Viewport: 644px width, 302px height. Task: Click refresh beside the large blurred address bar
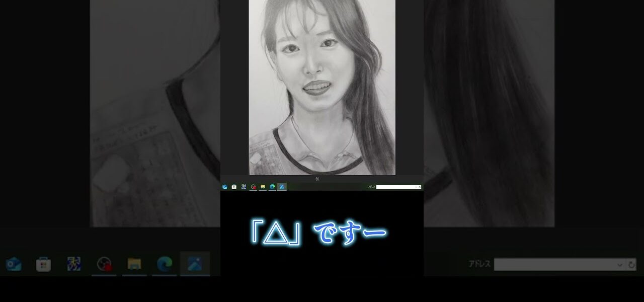(632, 264)
